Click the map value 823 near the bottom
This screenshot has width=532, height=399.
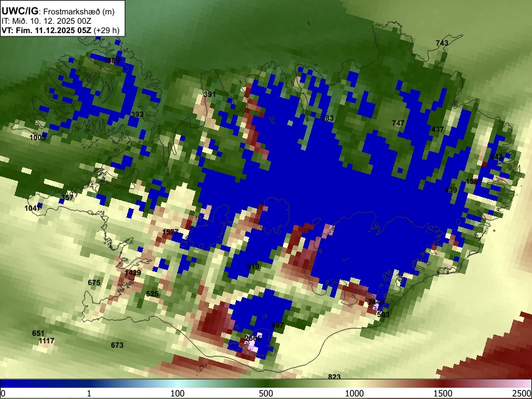pos(334,376)
